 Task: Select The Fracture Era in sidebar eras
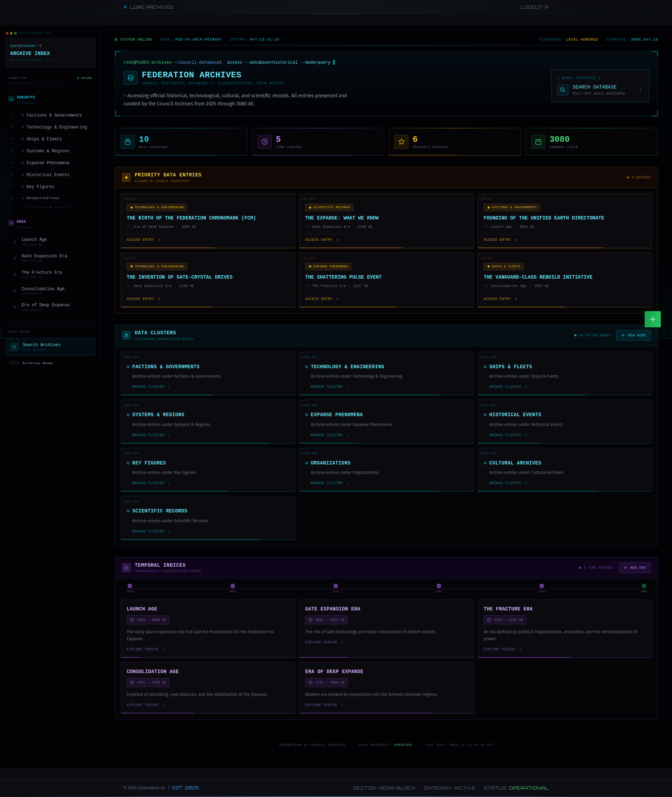point(42,272)
